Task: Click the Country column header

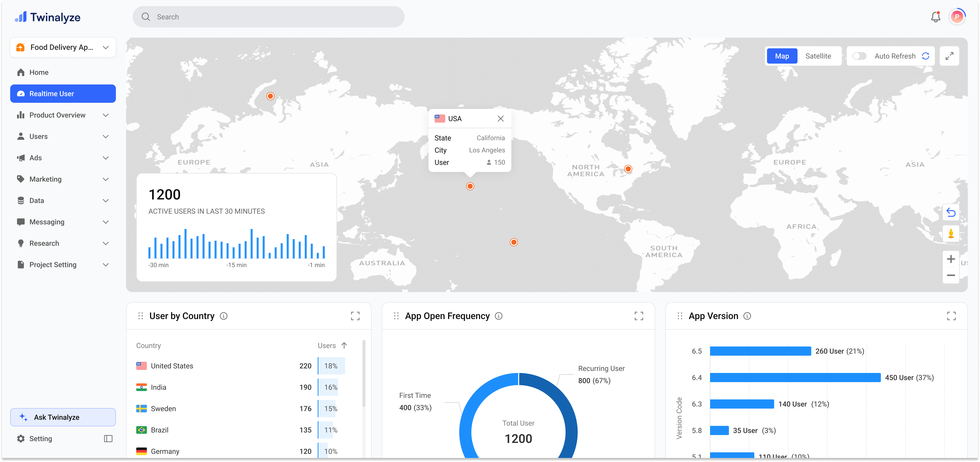Action: click(x=148, y=345)
